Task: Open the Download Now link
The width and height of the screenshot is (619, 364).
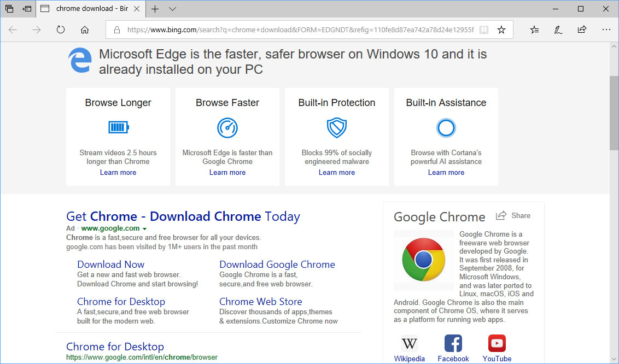Action: click(x=111, y=264)
